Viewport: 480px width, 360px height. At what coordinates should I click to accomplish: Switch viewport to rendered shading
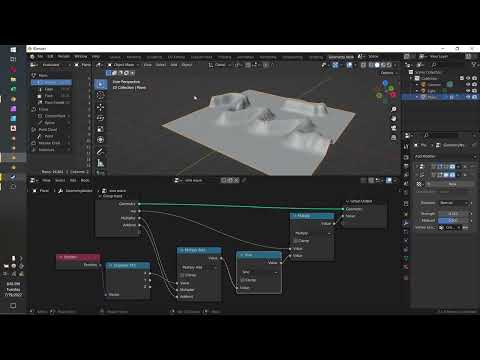tap(389, 65)
